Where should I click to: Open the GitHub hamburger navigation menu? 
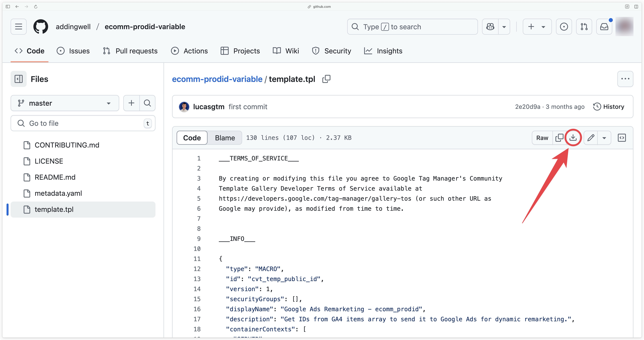pyautogui.click(x=18, y=27)
